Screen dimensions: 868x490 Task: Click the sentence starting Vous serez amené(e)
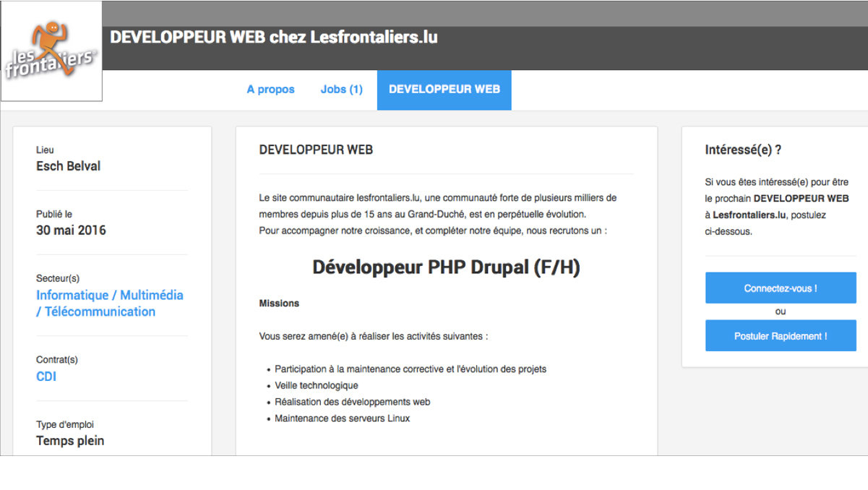374,337
